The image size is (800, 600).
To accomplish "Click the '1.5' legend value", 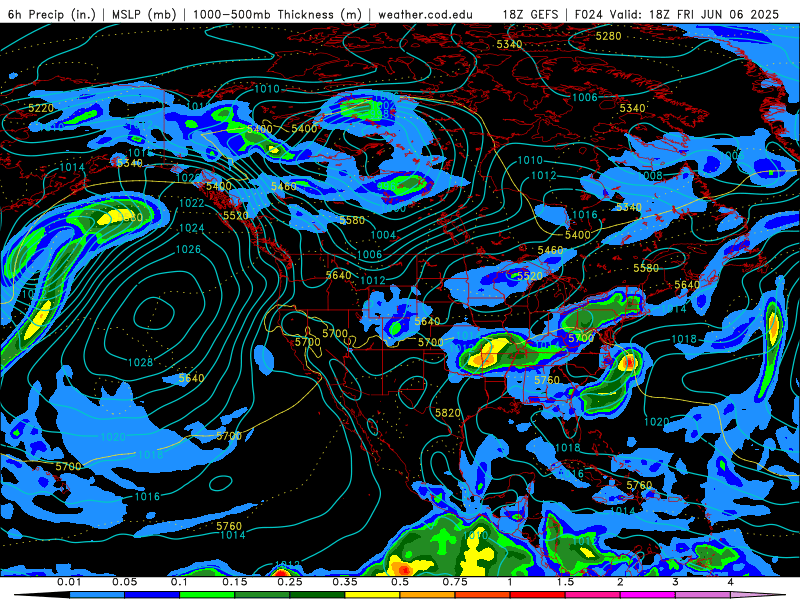I will coord(565,582).
